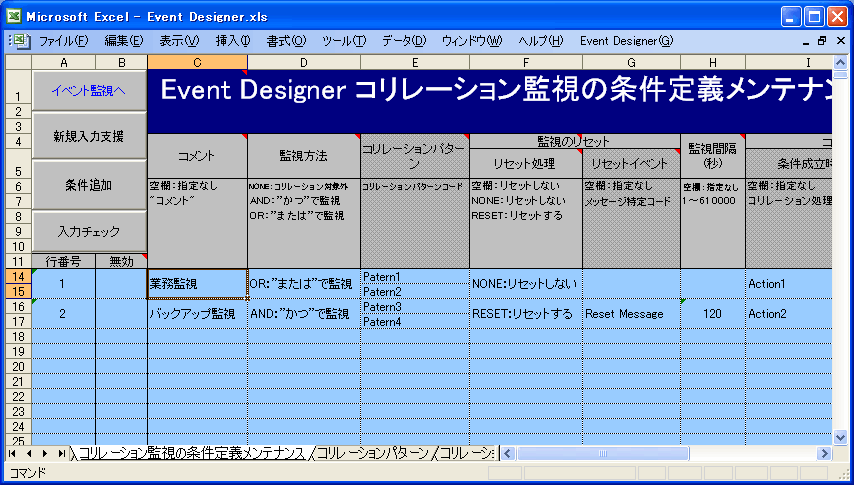
Task: Click the Excel workbook icon in menu bar
Action: click(20, 41)
